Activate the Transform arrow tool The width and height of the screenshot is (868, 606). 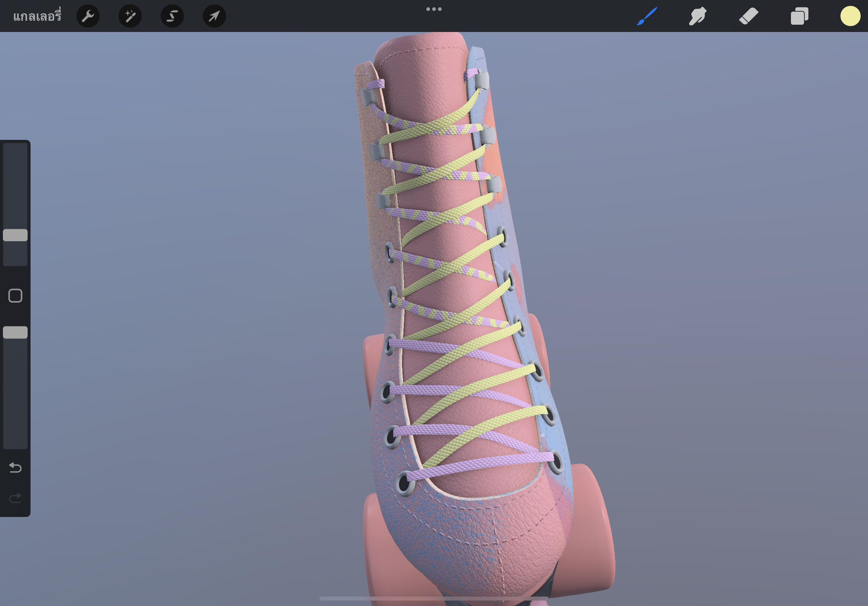click(214, 16)
